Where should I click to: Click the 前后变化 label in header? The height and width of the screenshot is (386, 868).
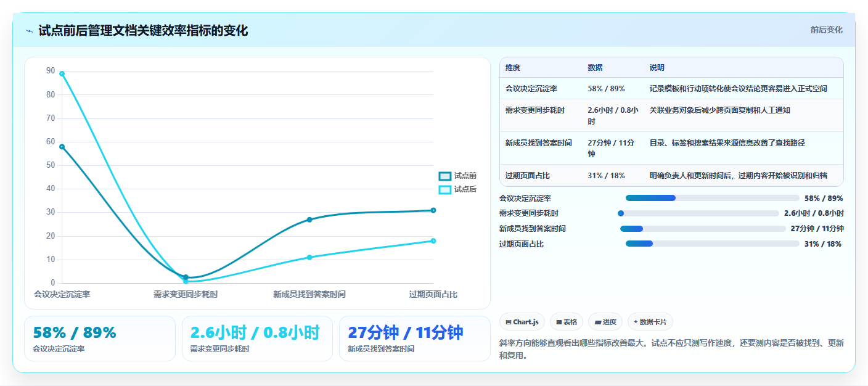tap(826, 30)
